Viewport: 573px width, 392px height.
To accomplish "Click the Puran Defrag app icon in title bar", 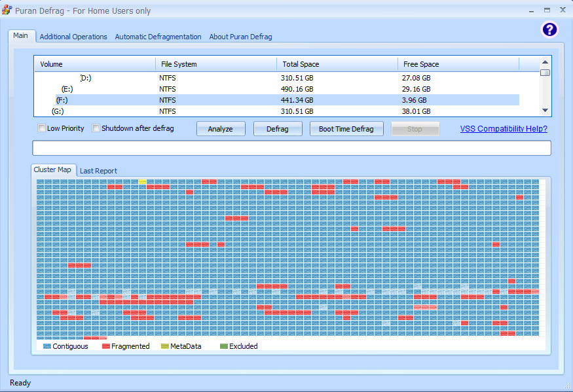I will [7, 10].
